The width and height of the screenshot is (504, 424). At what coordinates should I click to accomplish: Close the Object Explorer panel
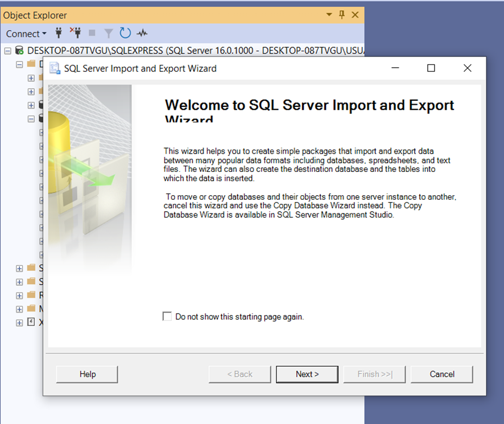pyautogui.click(x=355, y=15)
